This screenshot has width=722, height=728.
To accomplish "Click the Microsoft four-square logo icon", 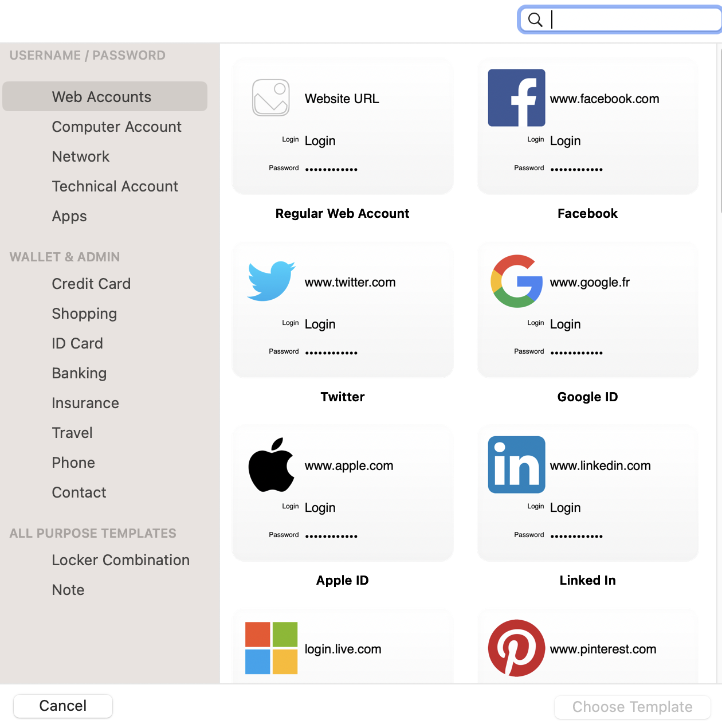I will (x=271, y=648).
